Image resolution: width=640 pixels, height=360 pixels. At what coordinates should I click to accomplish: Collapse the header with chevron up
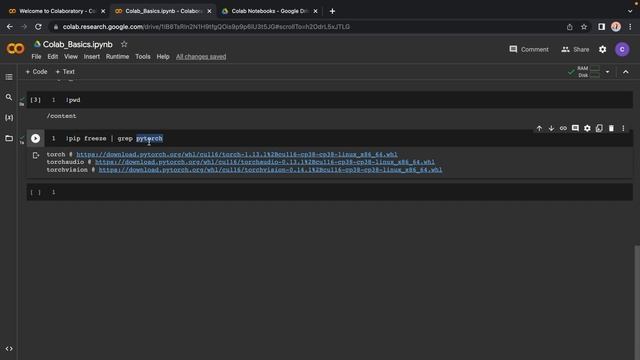[626, 72]
